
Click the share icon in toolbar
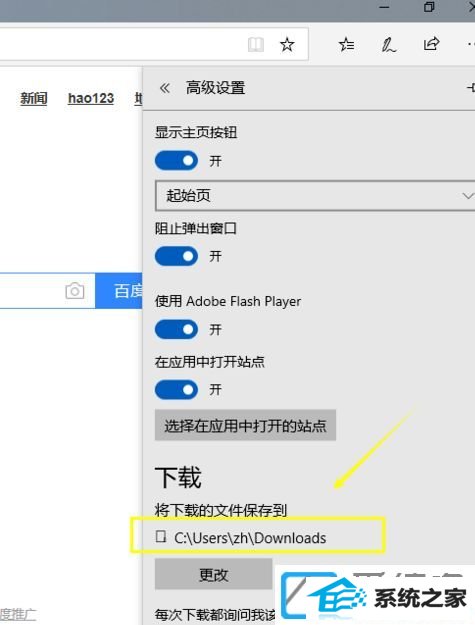point(431,44)
